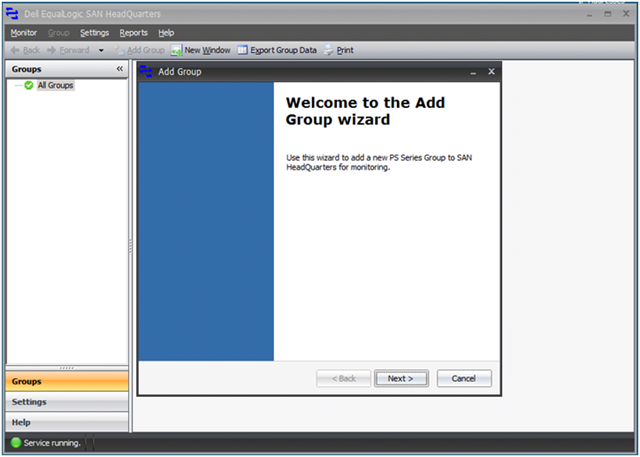Screen dimensions: 640x457
Task: Open the Settings menu
Action: tap(94, 33)
